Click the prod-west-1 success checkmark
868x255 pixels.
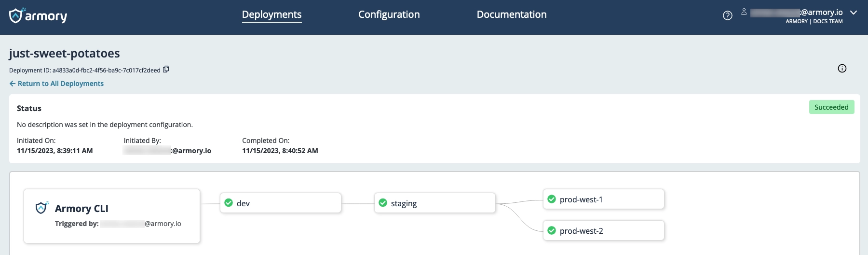pyautogui.click(x=552, y=199)
